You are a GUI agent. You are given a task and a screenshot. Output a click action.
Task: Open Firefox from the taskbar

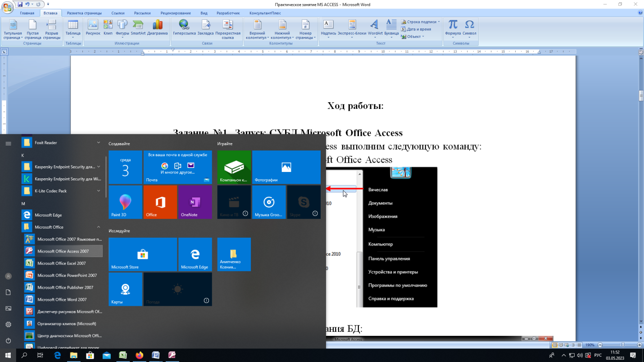pyautogui.click(x=139, y=355)
